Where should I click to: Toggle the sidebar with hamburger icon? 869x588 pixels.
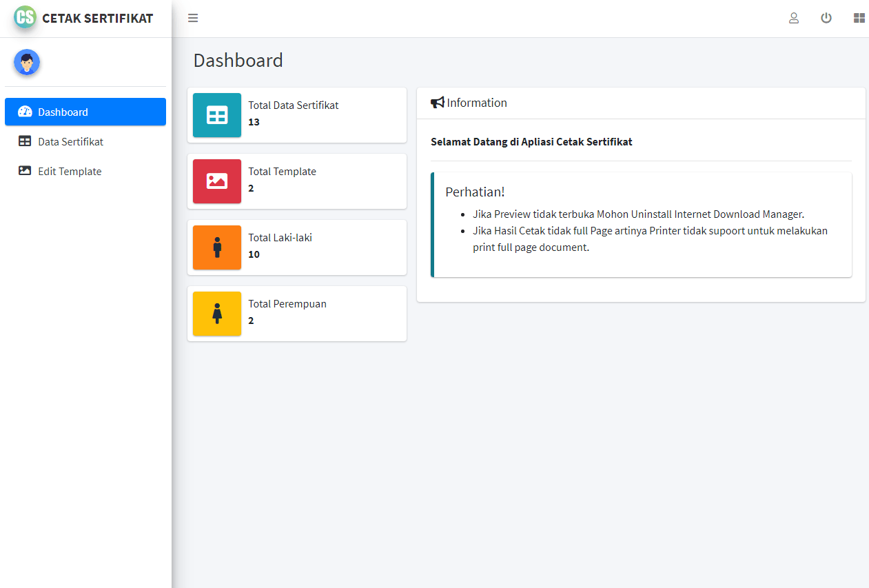[193, 18]
